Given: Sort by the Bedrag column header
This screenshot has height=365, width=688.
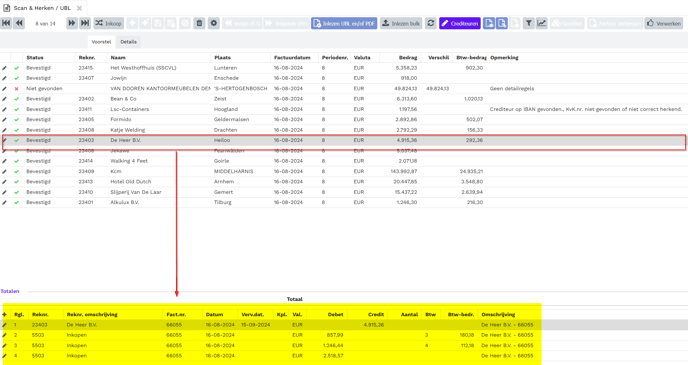Looking at the screenshot, I should 408,57.
